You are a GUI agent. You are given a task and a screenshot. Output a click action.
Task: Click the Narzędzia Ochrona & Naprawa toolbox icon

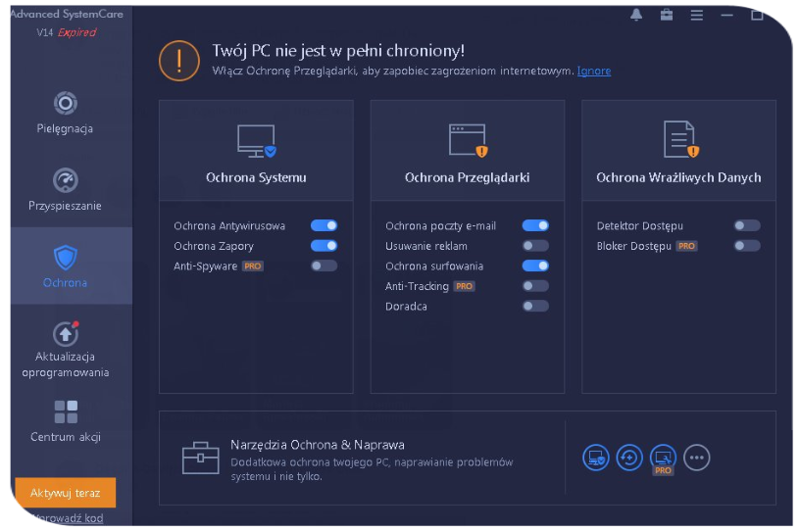click(x=201, y=458)
